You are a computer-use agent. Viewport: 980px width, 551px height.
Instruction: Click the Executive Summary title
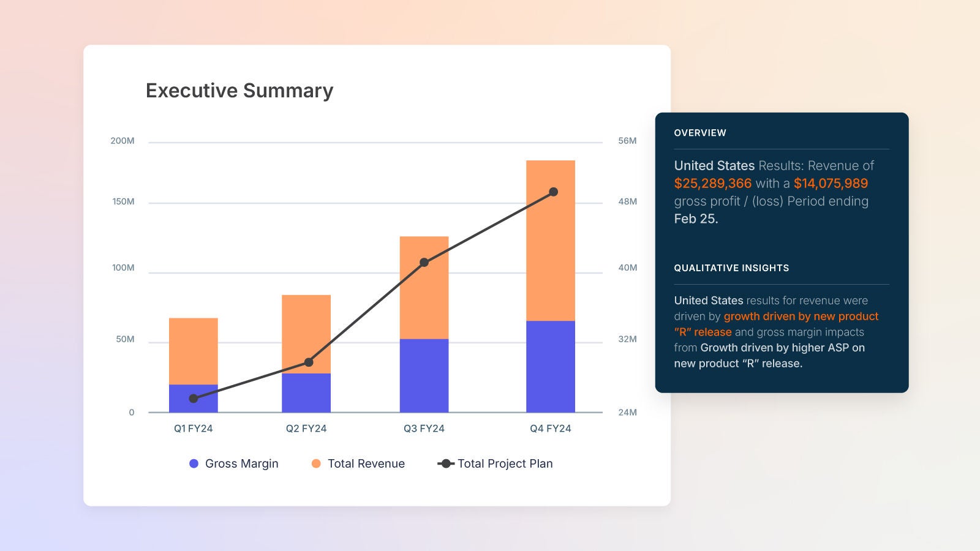(x=239, y=90)
